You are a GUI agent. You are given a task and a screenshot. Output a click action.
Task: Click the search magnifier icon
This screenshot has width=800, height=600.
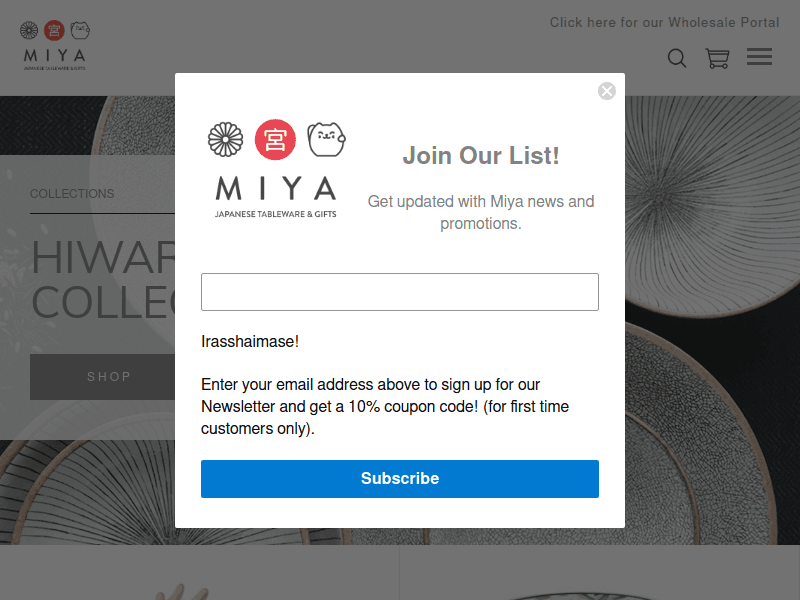677,58
